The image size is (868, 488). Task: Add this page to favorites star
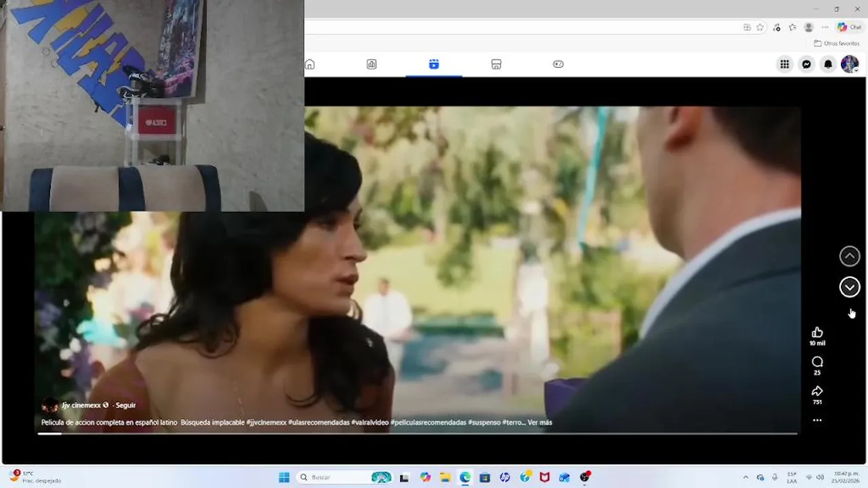(760, 27)
